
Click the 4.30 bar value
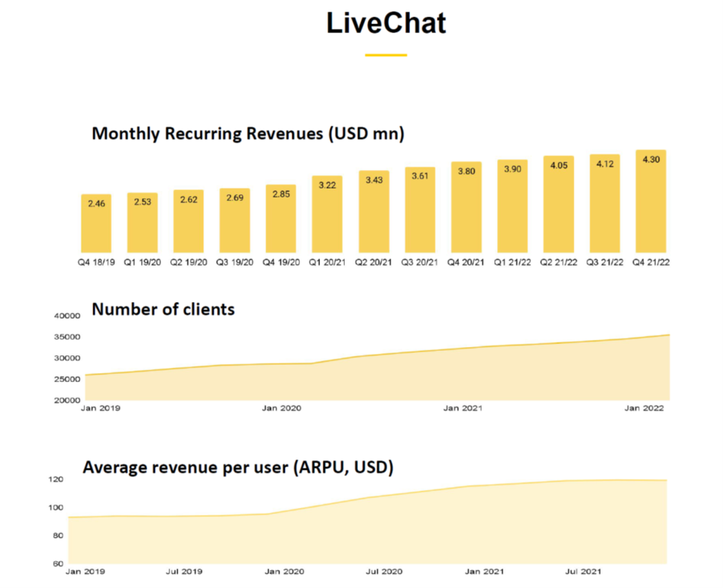click(x=651, y=160)
